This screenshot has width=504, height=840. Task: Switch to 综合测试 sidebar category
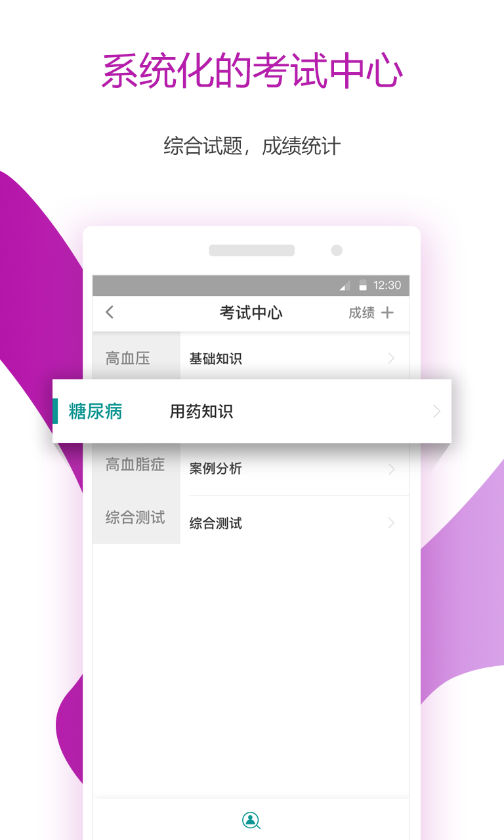coord(135,518)
